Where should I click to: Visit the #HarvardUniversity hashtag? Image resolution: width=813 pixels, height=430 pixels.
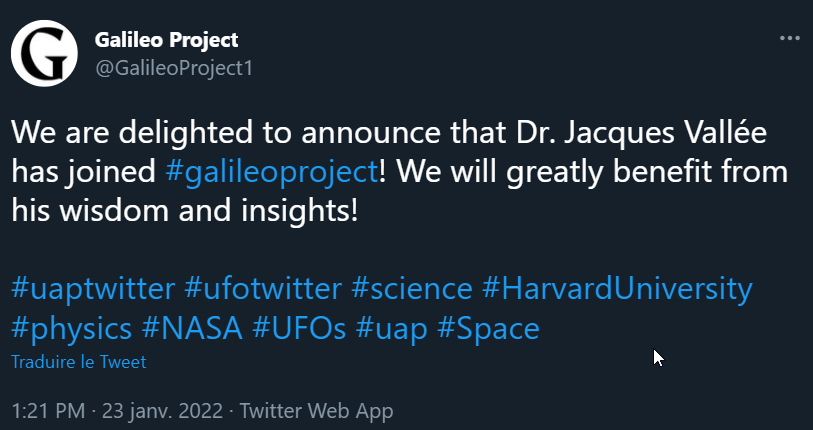point(617,290)
